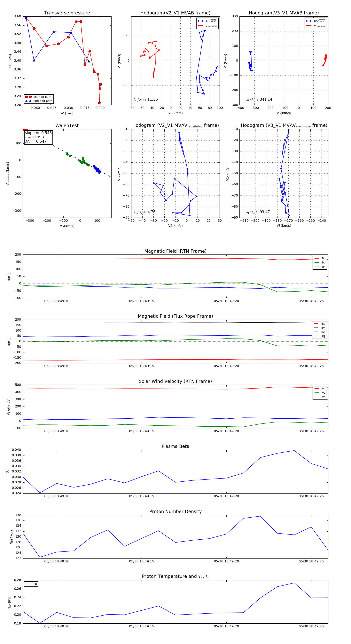Click the 'VA(km/s)' axis label in WalenTest

pos(67,226)
